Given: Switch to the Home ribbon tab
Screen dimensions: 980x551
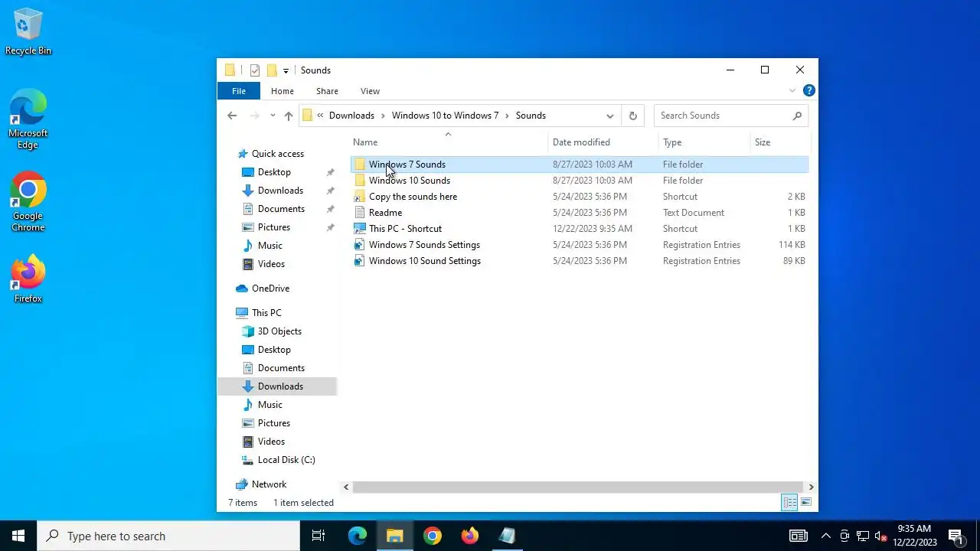Looking at the screenshot, I should [x=283, y=91].
